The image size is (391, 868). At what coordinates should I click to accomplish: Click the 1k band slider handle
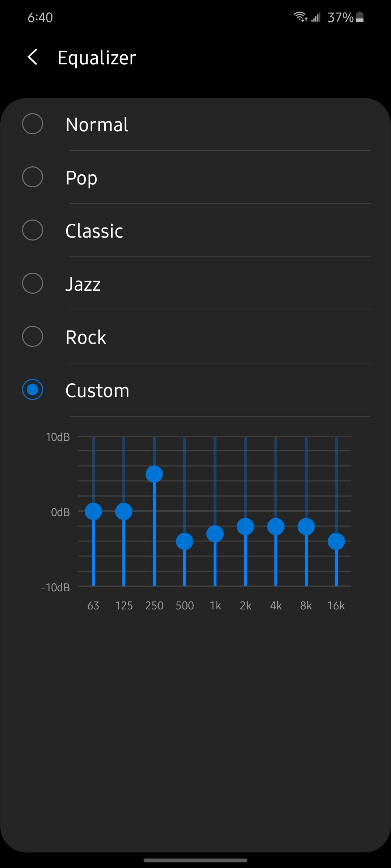[x=215, y=534]
